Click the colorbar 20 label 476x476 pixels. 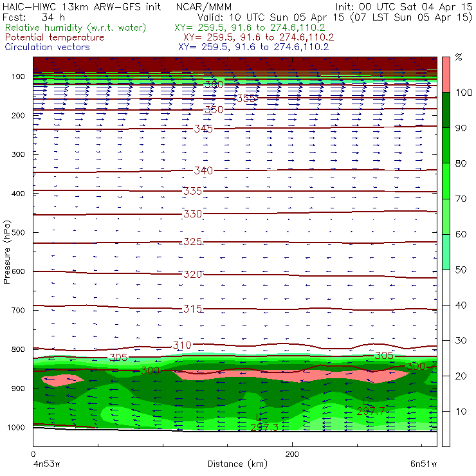(461, 376)
